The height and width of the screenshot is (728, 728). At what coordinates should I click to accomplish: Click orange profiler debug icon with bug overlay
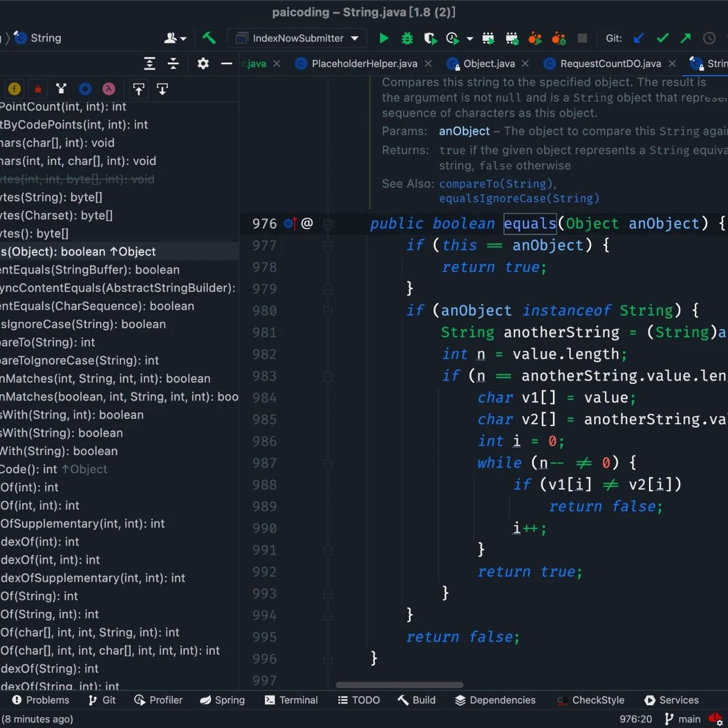pyautogui.click(x=559, y=38)
